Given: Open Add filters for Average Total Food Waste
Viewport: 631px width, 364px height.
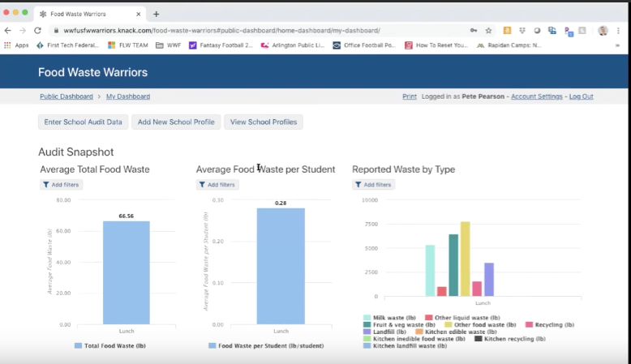Looking at the screenshot, I should click(x=62, y=185).
